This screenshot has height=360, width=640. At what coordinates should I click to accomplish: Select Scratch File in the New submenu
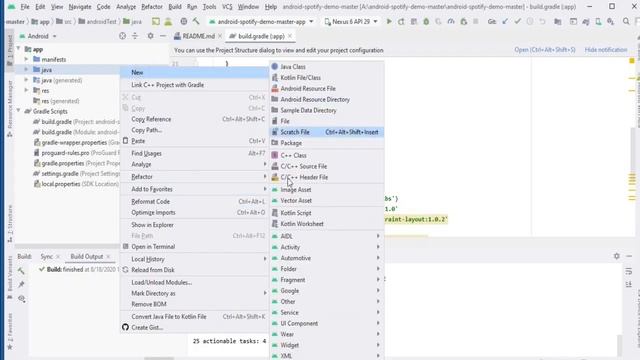click(x=327, y=132)
